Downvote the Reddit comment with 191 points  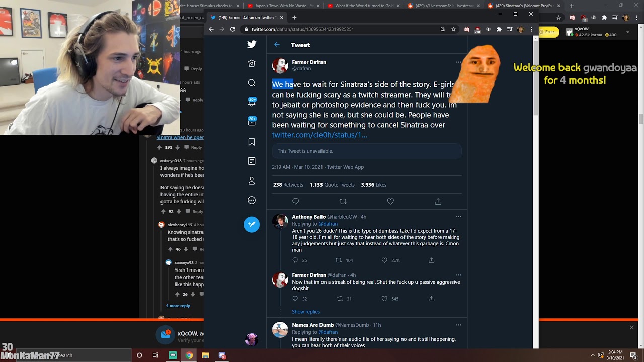[x=178, y=147]
